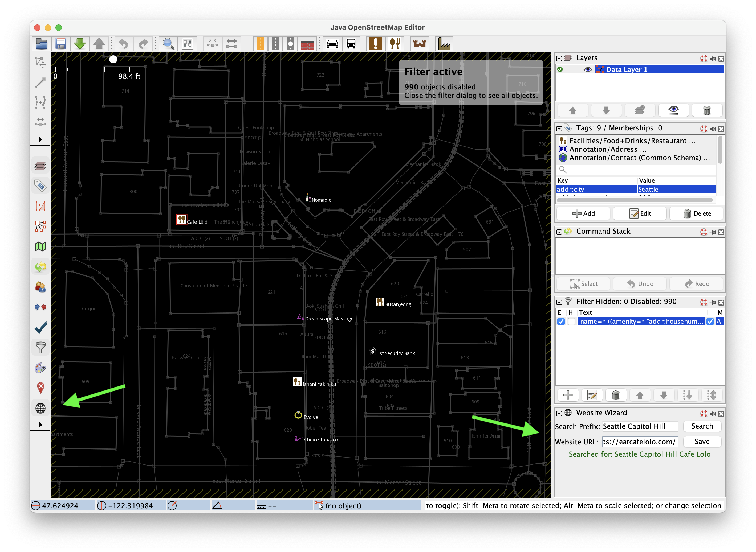Click the M mode cell of the filter row
This screenshot has height=552, width=756.
(719, 322)
